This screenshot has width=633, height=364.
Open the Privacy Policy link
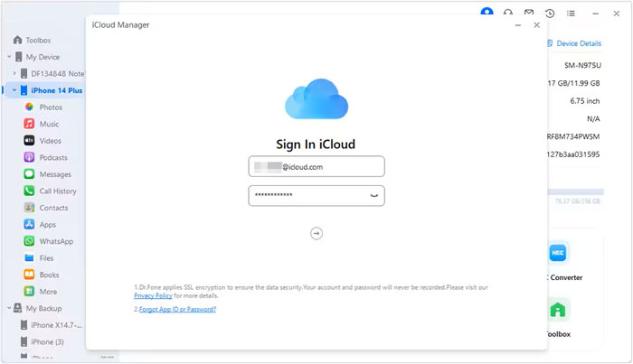[x=153, y=295]
